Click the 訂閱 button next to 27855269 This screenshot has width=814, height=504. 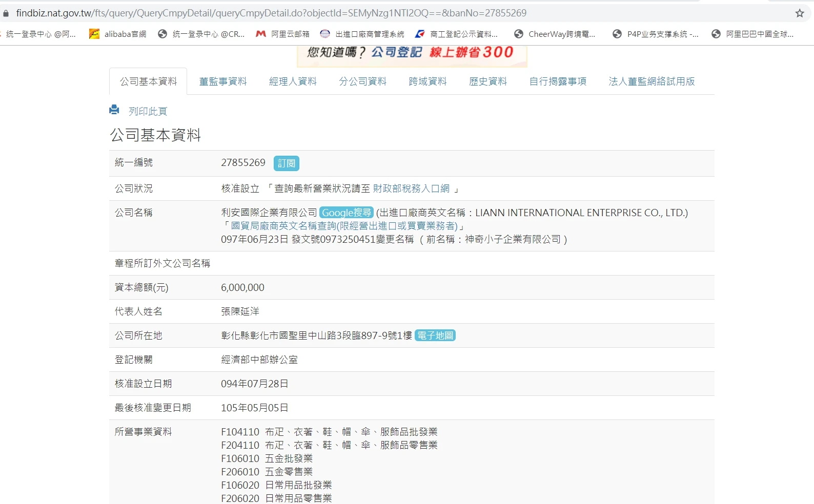[286, 163]
